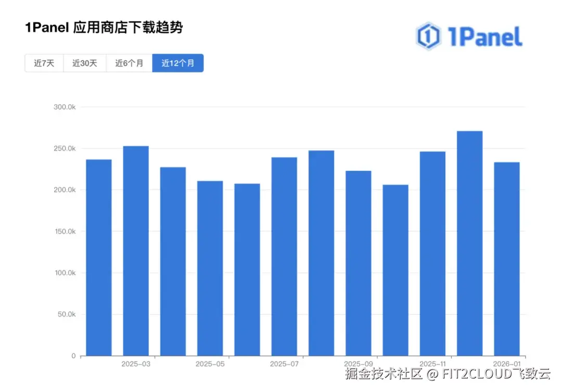Image resolution: width=562 pixels, height=392 pixels.
Task: Click the bar above the 2025-05 label
Action: point(210,268)
